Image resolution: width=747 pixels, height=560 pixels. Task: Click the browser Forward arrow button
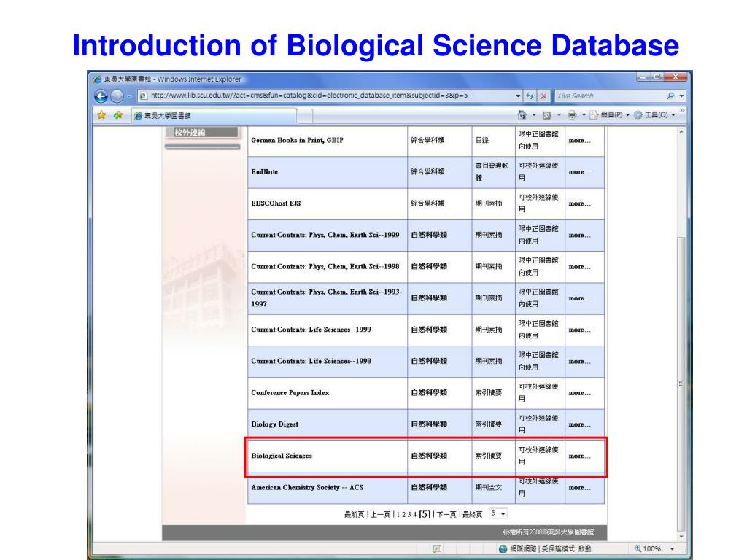click(x=117, y=96)
